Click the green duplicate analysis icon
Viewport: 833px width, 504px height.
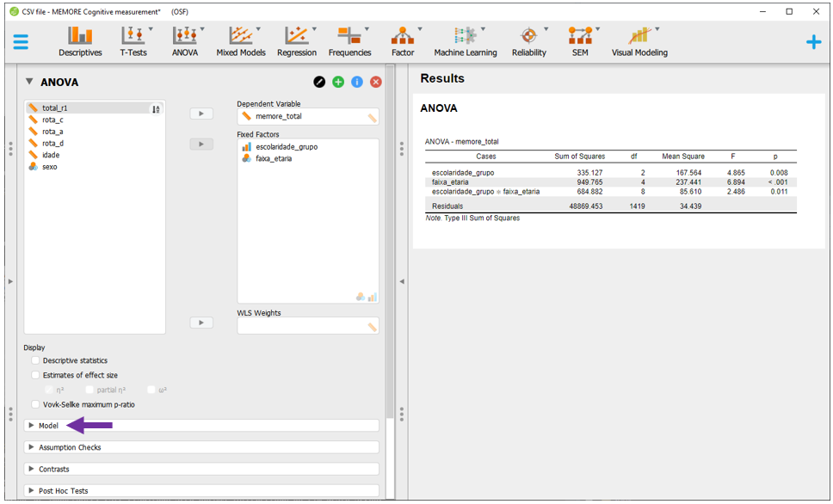point(338,82)
